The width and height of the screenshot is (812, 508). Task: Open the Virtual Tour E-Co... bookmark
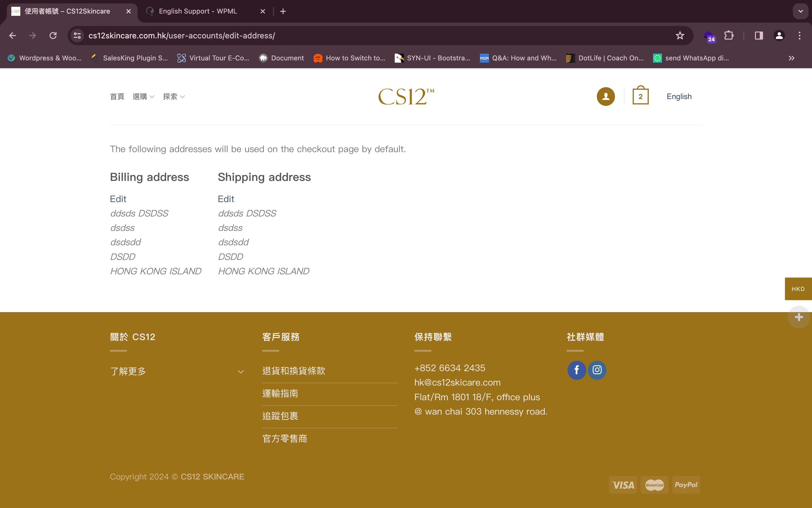[213, 58]
